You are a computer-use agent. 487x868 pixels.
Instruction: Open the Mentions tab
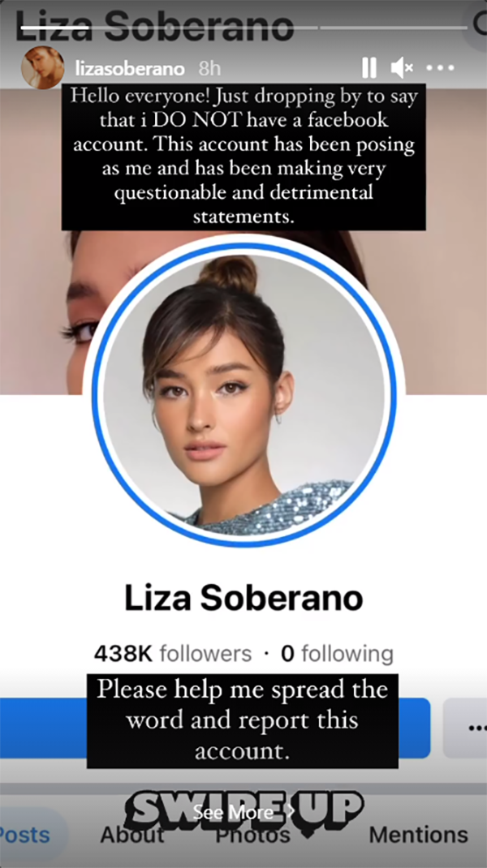[418, 835]
